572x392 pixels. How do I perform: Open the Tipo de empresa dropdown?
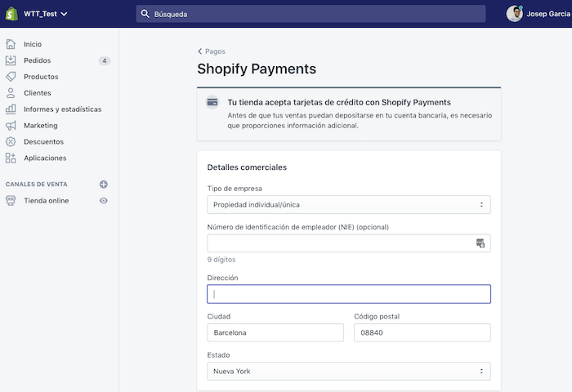tap(349, 204)
